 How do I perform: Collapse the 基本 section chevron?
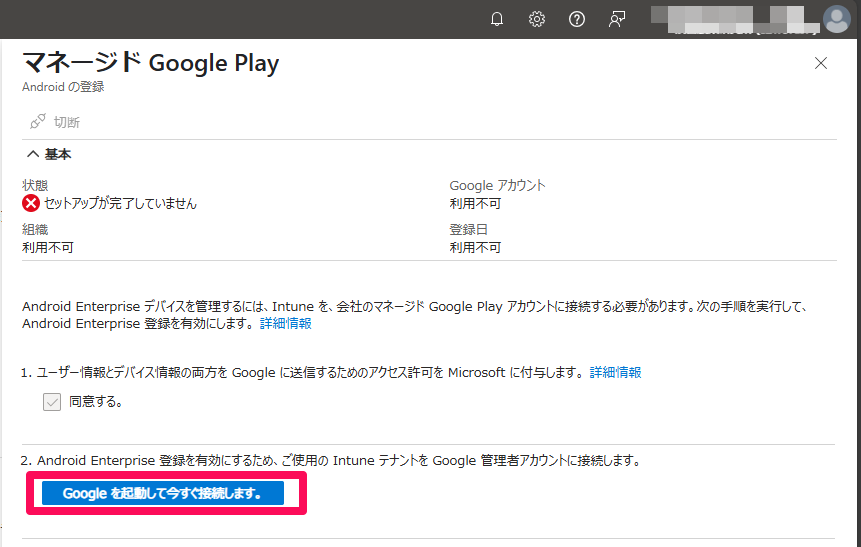(x=33, y=154)
